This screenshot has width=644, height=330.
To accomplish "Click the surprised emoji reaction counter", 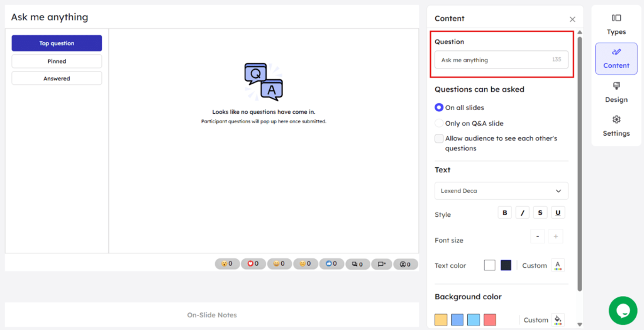I will coord(227,264).
